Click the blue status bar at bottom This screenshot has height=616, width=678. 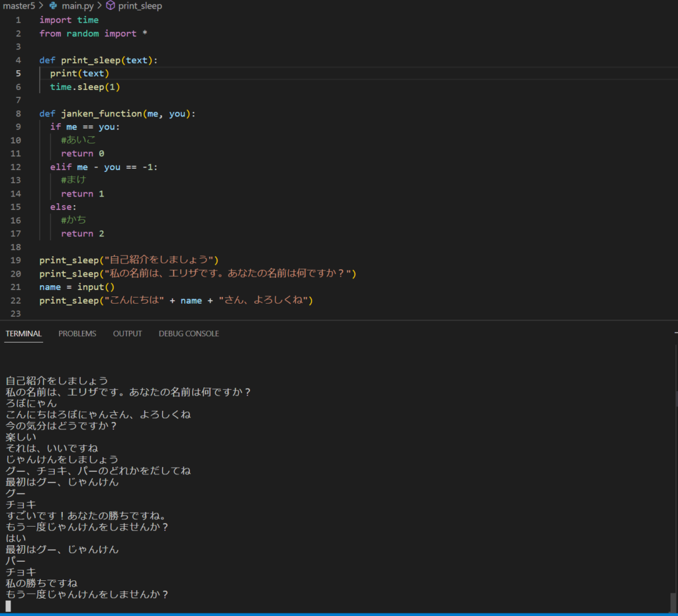click(339, 614)
